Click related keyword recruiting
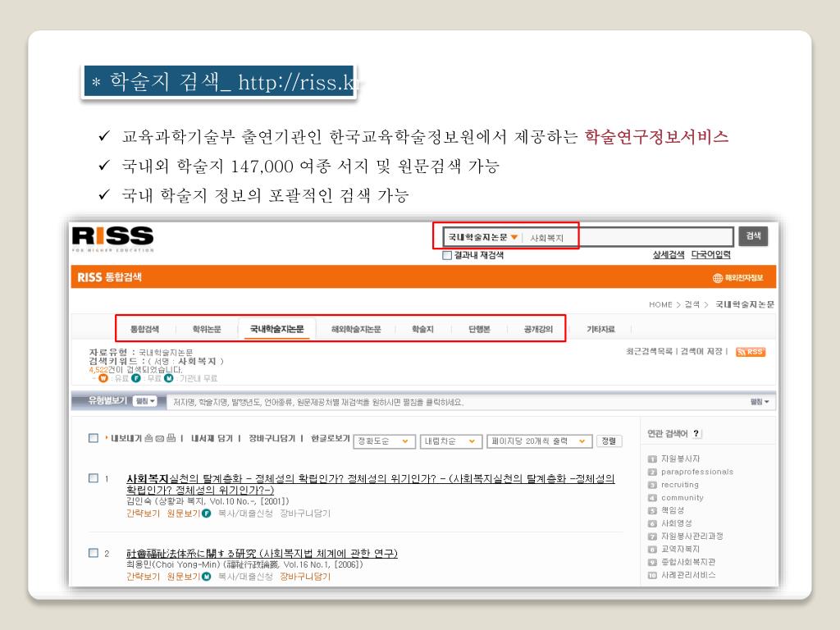The image size is (840, 630). pyautogui.click(x=679, y=484)
